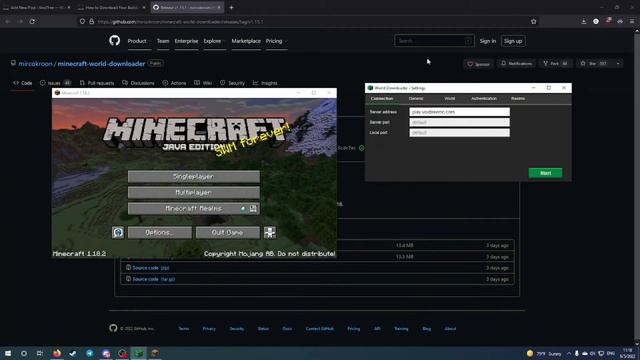The image size is (640, 360).
Task: Open World tab in World Downloader settings
Action: point(449,98)
